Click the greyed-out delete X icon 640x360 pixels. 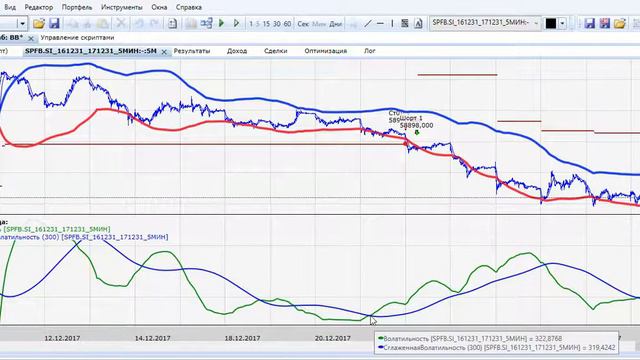click(121, 23)
